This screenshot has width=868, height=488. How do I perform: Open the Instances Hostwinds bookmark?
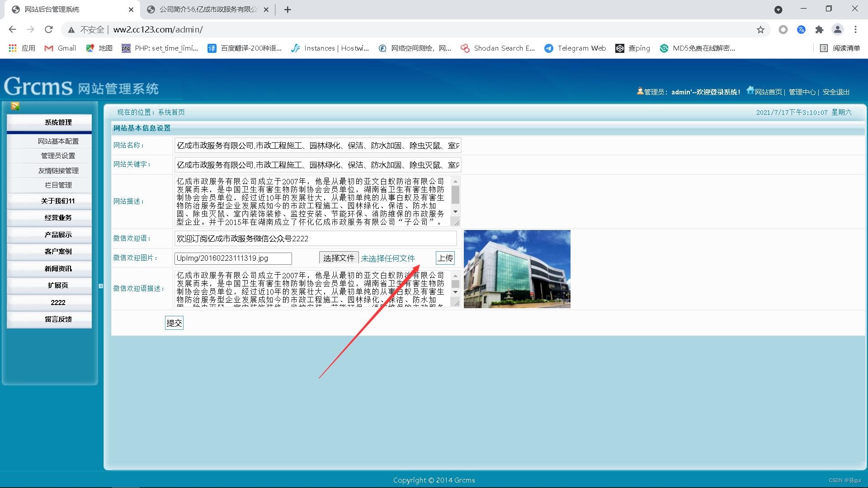coord(330,48)
